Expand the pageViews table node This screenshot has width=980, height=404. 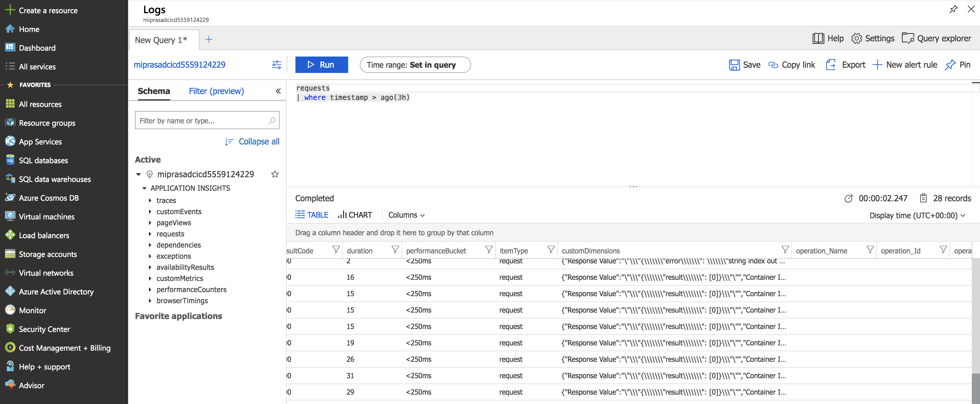tap(150, 222)
